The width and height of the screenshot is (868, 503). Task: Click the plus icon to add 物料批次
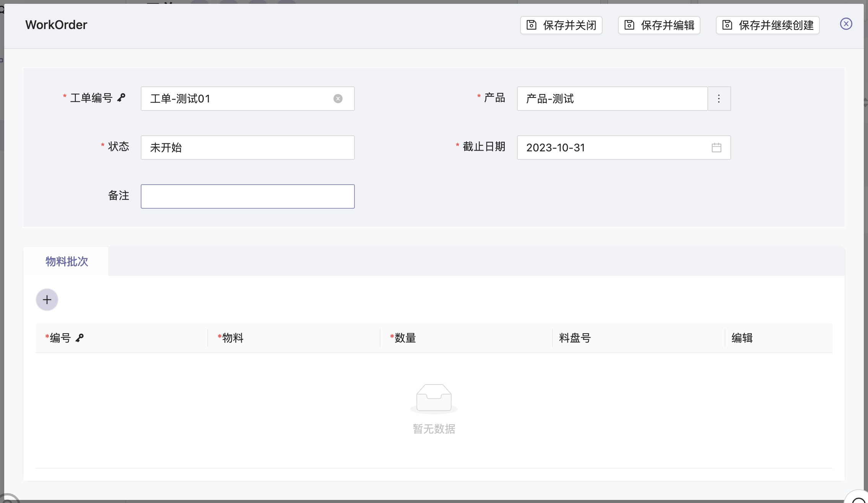coord(47,300)
